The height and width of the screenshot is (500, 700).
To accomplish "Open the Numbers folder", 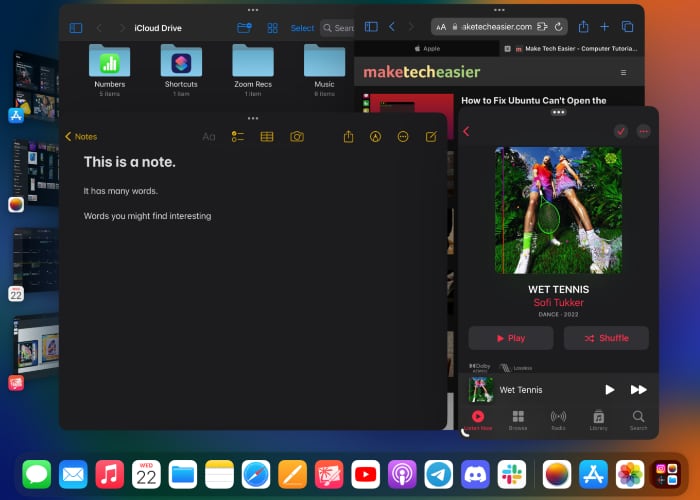I will 109,70.
